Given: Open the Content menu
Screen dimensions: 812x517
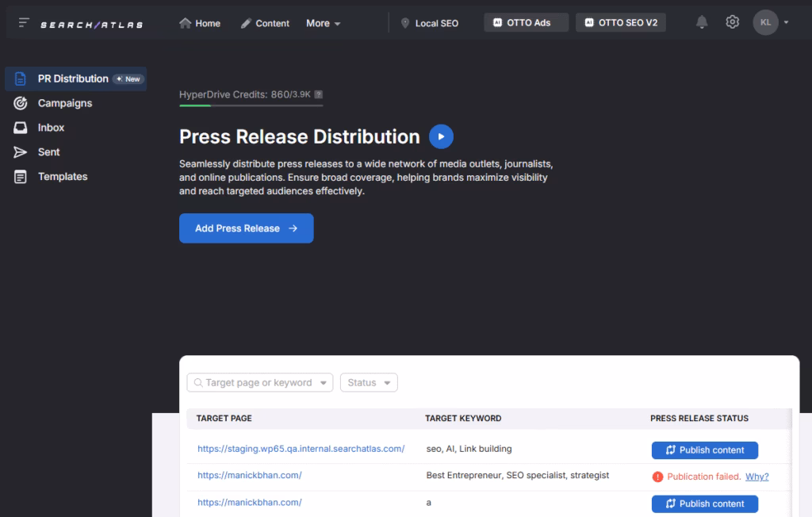Looking at the screenshot, I should (x=265, y=23).
